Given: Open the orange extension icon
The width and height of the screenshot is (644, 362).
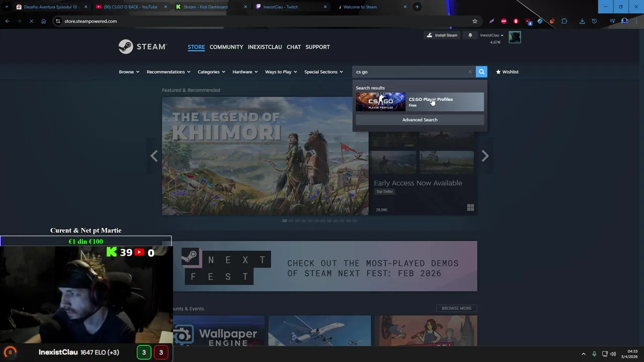Looking at the screenshot, I should click(x=552, y=21).
